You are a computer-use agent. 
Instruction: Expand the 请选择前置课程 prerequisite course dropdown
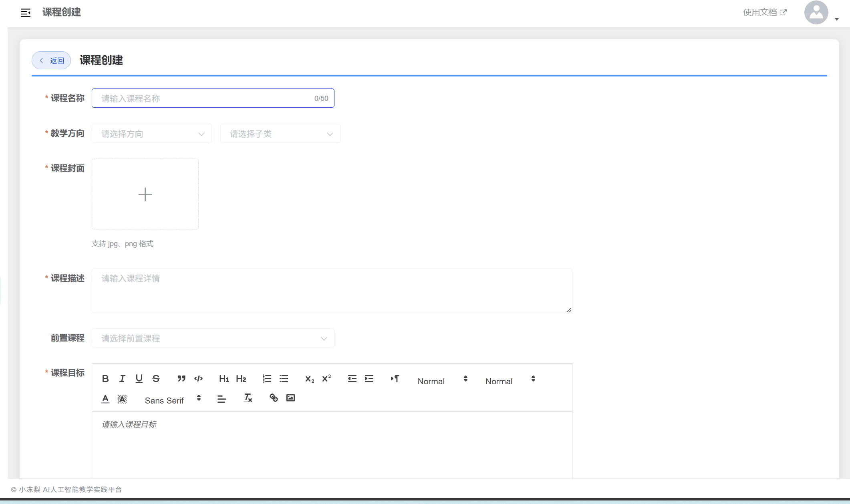click(x=213, y=338)
